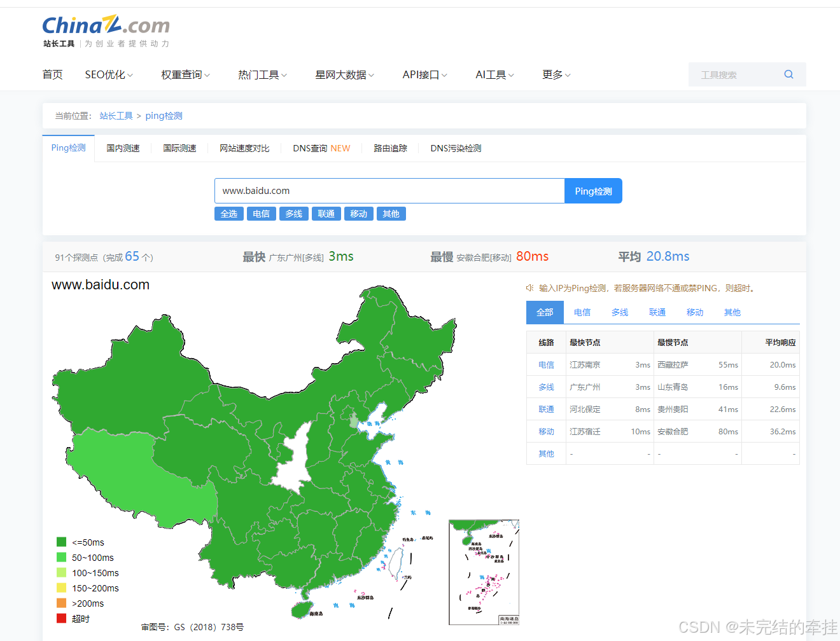Click the 超时 red legend swatch
The image size is (840, 641).
62,618
